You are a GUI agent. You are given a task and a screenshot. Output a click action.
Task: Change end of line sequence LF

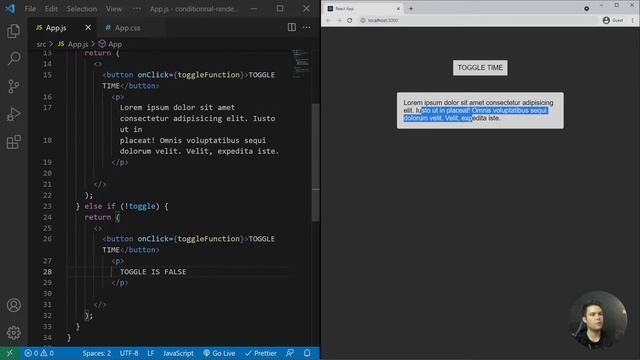tap(151, 353)
